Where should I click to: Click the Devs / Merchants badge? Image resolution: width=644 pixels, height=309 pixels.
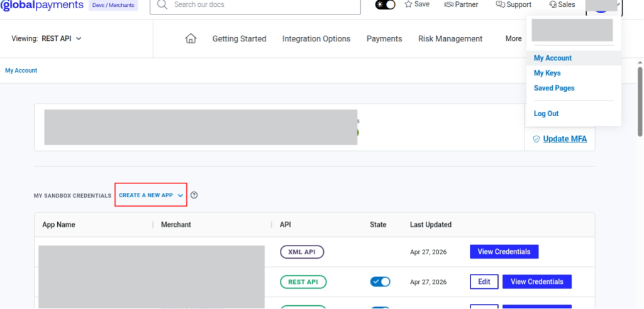[x=113, y=5]
